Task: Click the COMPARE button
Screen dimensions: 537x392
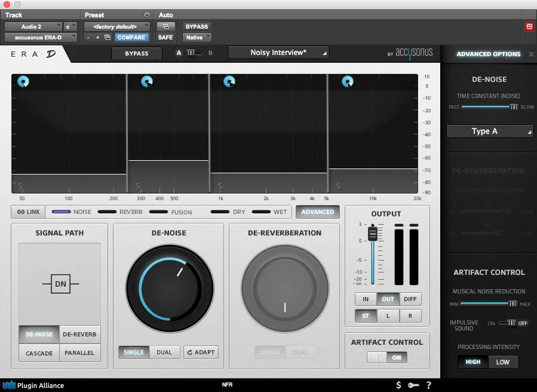Action: (131, 38)
